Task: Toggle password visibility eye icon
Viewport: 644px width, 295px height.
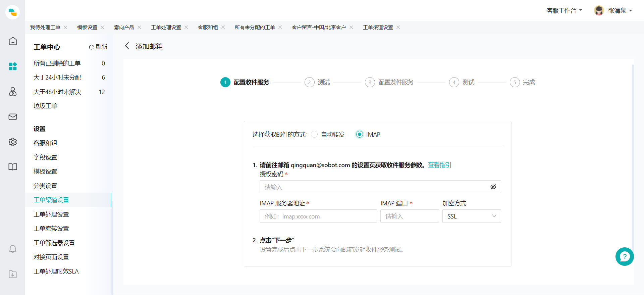Action: click(x=493, y=187)
